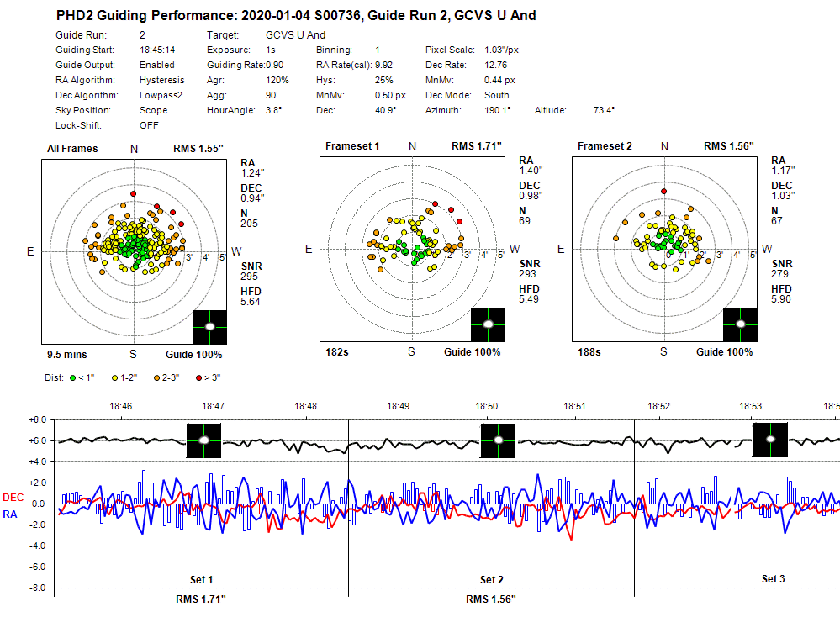Click the Pixel Scale value '1.03"/px'

[501, 50]
